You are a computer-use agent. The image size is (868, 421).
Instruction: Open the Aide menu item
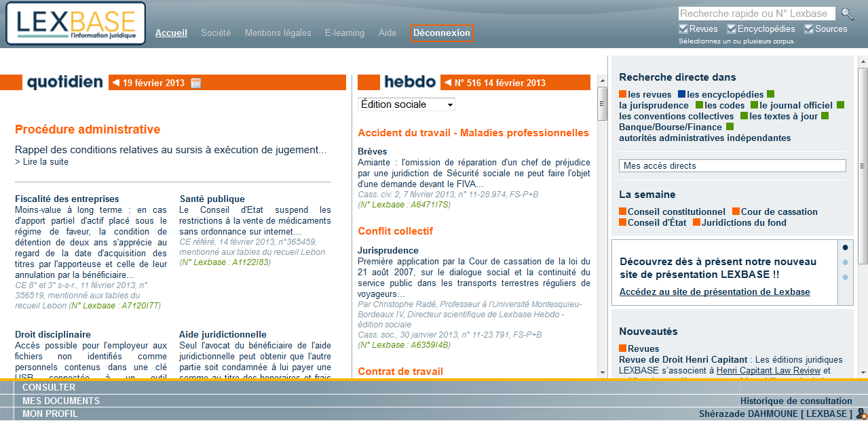click(x=388, y=33)
